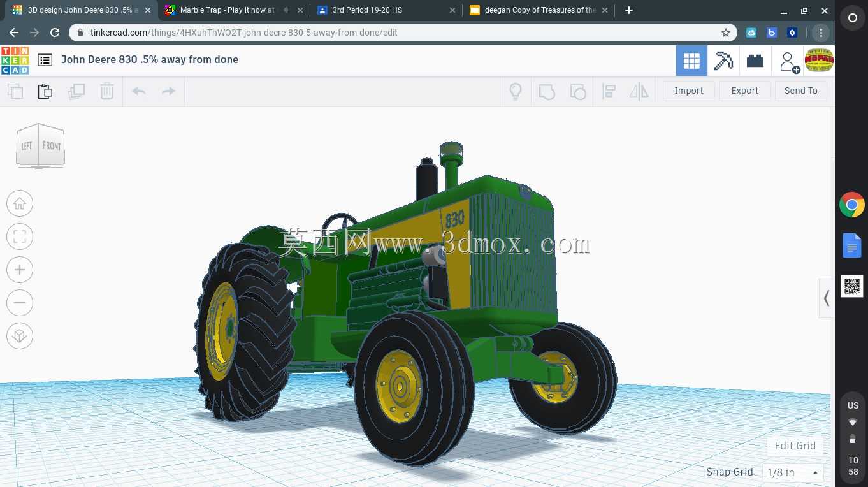Image resolution: width=868 pixels, height=487 pixels.
Task: Bookmark this page with star icon
Action: tap(726, 33)
